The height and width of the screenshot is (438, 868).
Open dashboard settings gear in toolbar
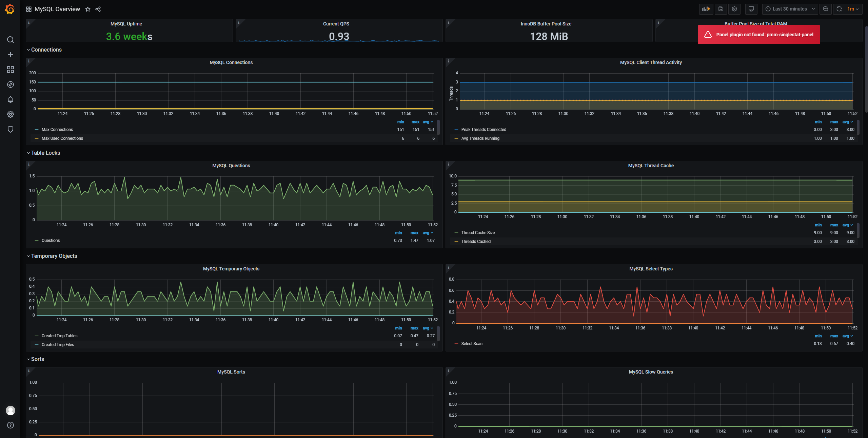734,9
